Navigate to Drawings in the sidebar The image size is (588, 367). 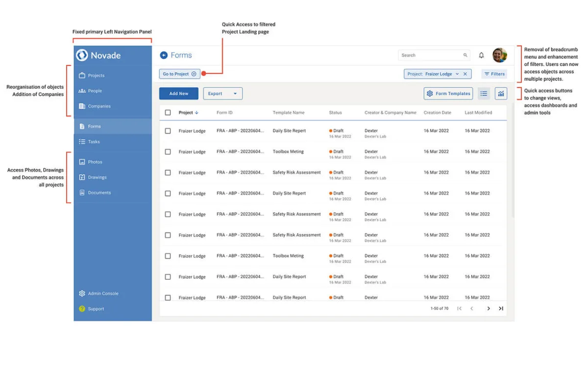[97, 178]
